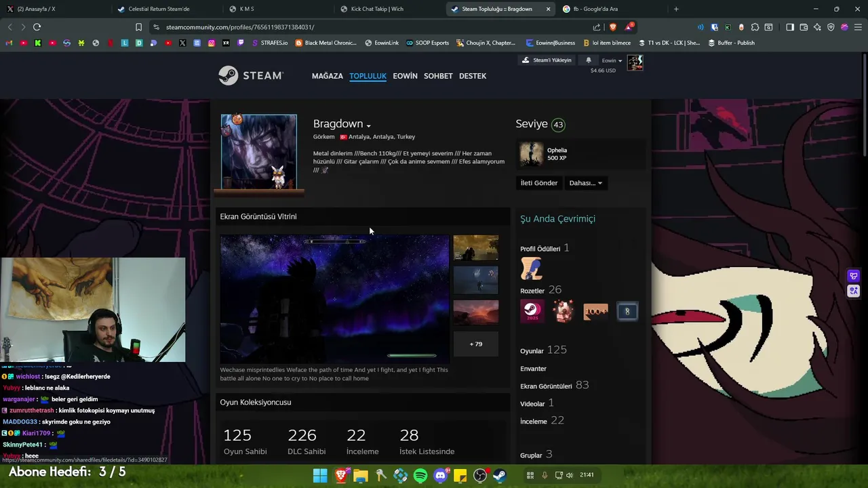Click the microphone icon in system tray
This screenshot has width=868, height=488.
coord(544,475)
